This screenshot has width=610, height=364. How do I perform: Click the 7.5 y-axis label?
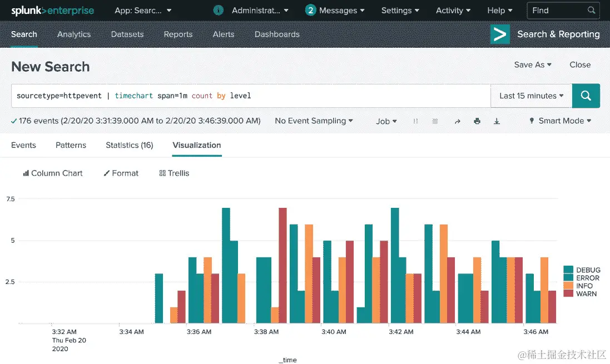pyautogui.click(x=11, y=199)
